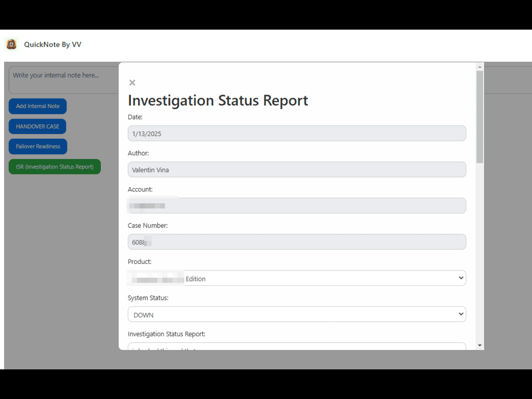
Task: Expand the System Status dropdown showing DOWN
Action: click(297, 315)
